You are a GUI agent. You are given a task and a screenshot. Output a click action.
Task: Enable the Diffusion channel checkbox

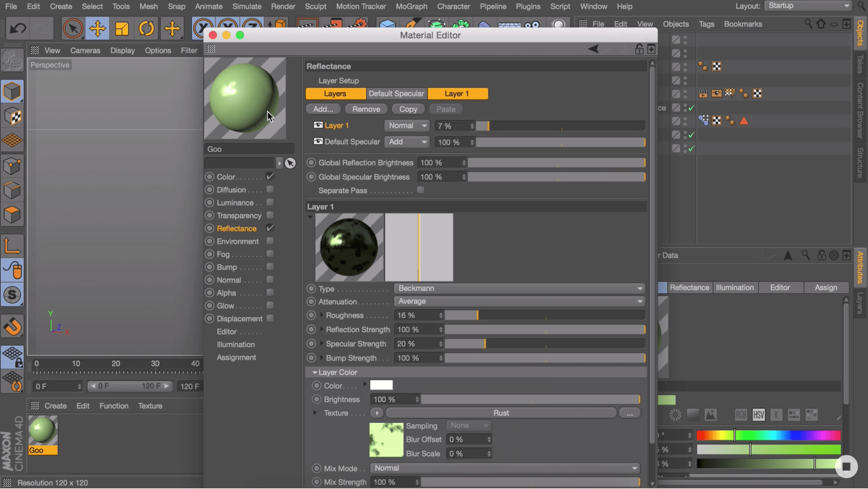coord(270,190)
